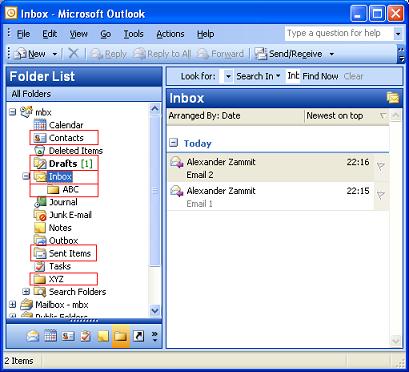Flag the Email 1 message
409x372 pixels.
pyautogui.click(x=380, y=195)
